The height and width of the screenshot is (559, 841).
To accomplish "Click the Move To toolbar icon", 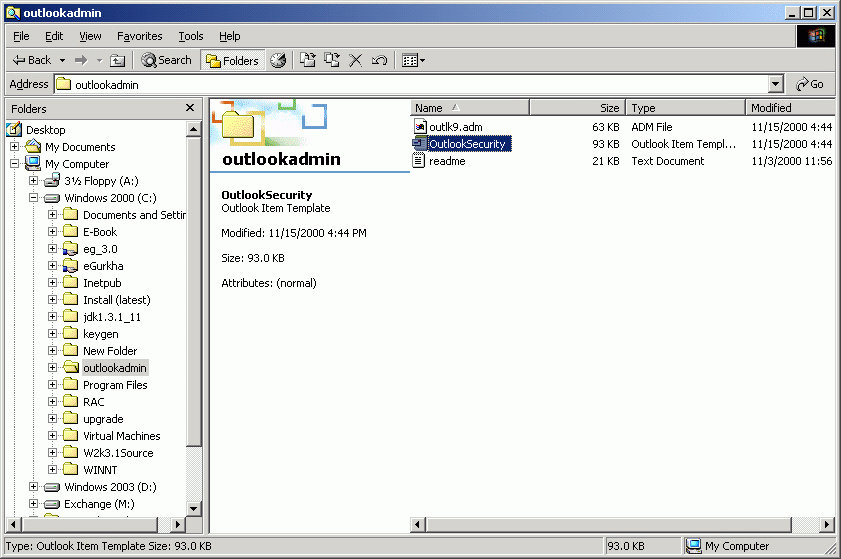I will click(307, 60).
